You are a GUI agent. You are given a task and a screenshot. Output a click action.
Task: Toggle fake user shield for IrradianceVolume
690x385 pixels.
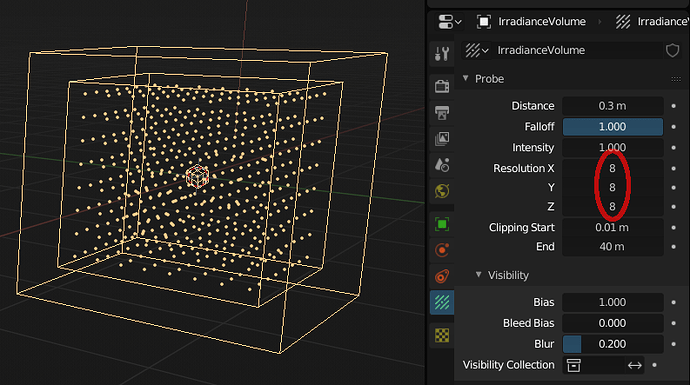(672, 51)
